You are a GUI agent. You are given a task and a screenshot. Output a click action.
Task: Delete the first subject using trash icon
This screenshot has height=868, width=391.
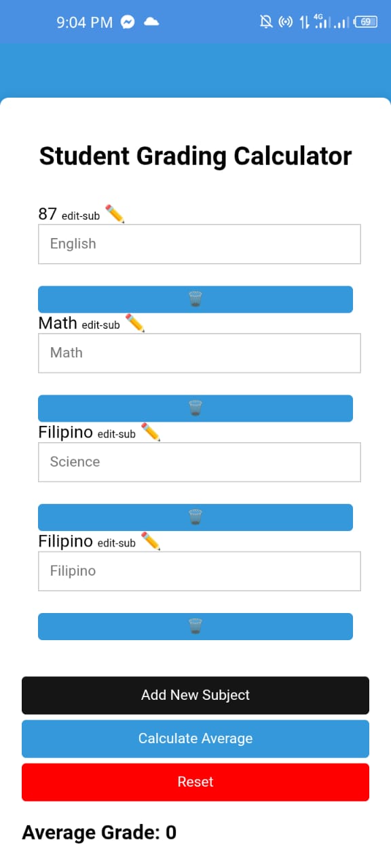pos(195,298)
